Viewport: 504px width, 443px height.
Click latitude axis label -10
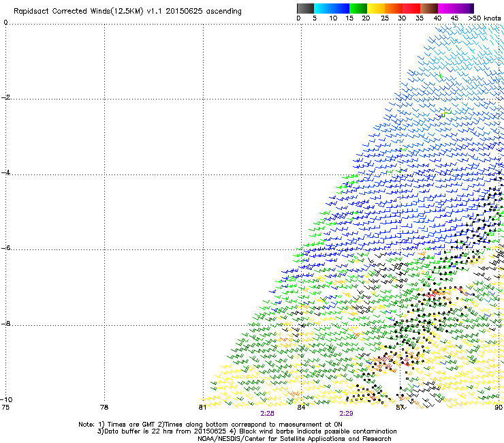tap(6, 399)
